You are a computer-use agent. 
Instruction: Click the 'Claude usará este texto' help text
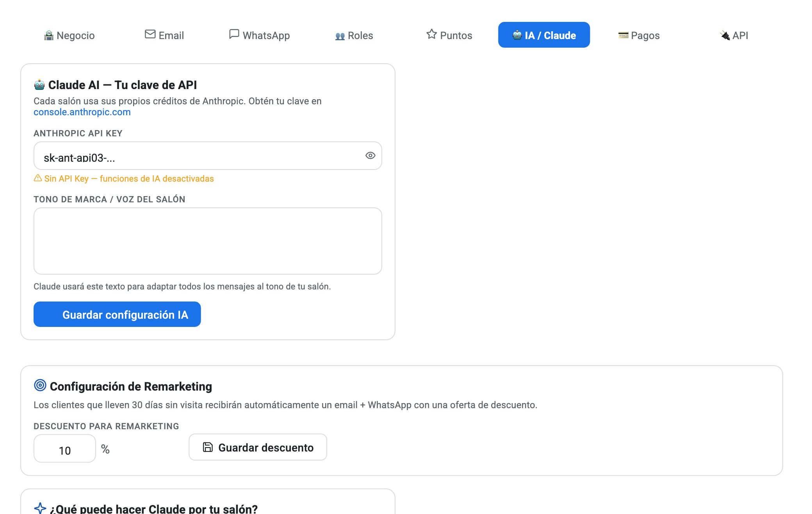(x=182, y=286)
